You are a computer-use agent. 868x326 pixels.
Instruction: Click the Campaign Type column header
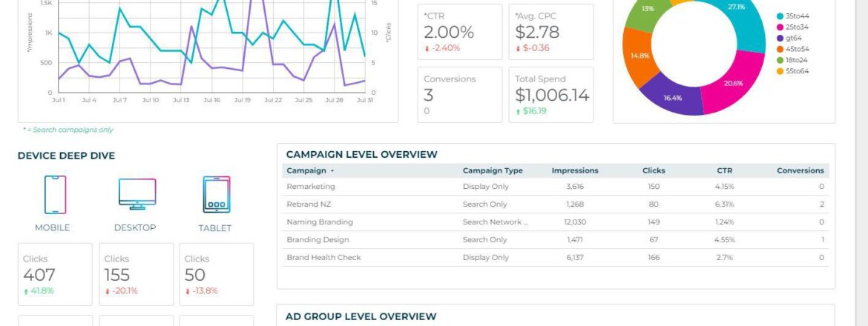(x=493, y=170)
